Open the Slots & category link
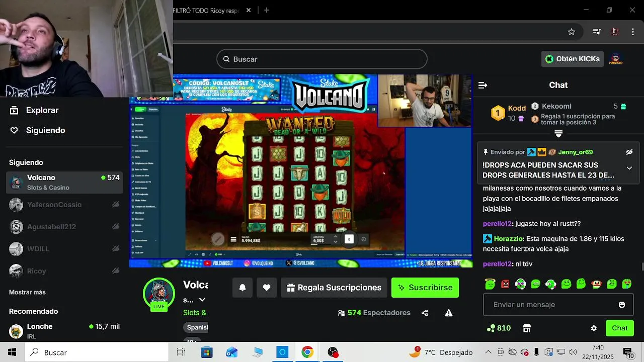The width and height of the screenshot is (644, 362). 196,313
